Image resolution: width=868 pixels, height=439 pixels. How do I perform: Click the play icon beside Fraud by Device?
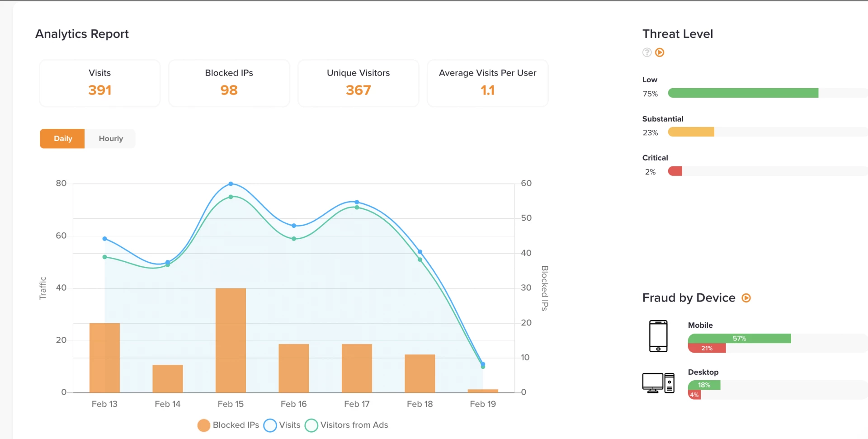(x=746, y=298)
